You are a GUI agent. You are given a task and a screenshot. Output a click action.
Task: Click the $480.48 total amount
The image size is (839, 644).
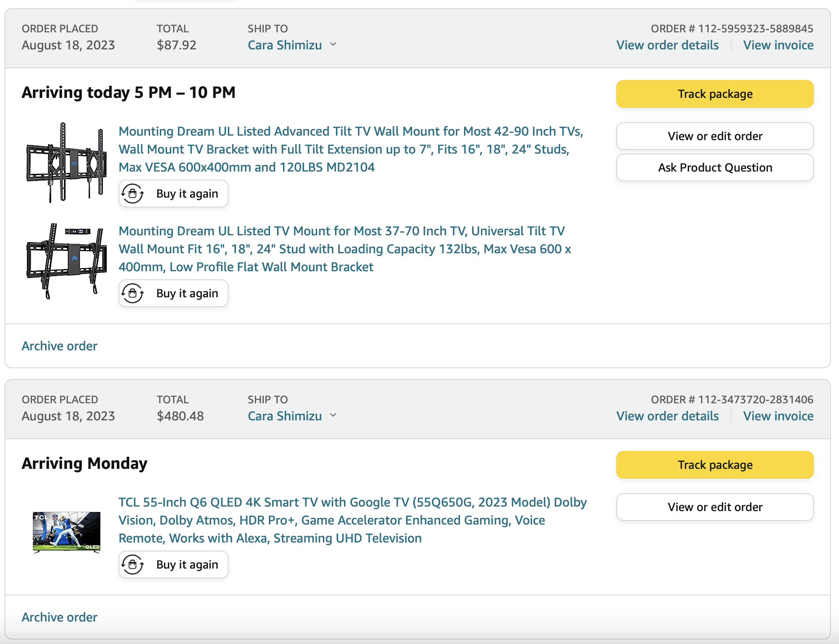coord(180,416)
